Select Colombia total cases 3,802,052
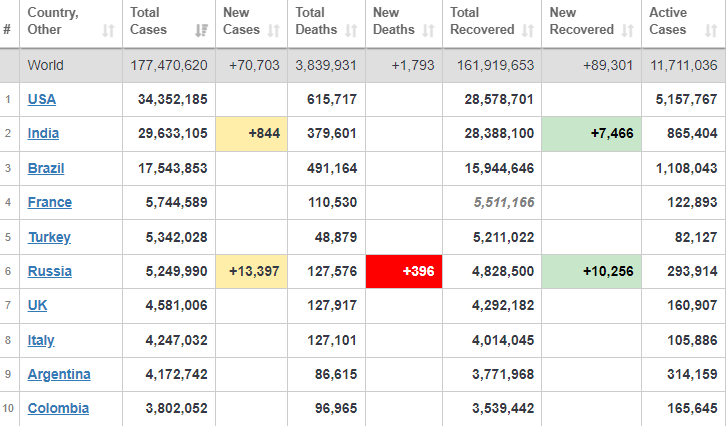This screenshot has height=426, width=726. (x=176, y=408)
